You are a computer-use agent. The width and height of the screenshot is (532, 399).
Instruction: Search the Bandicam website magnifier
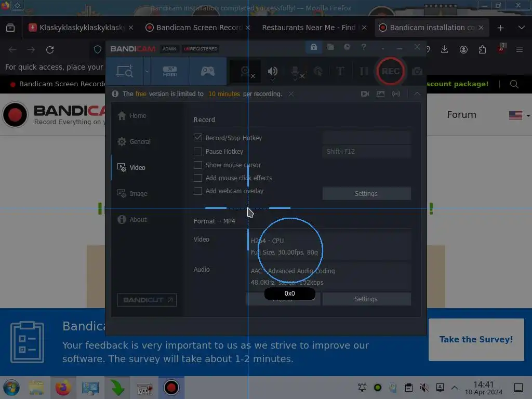(514, 84)
